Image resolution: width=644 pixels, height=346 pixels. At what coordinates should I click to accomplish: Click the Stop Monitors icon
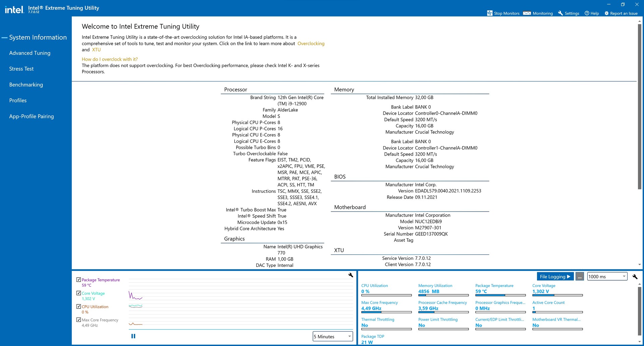click(490, 13)
